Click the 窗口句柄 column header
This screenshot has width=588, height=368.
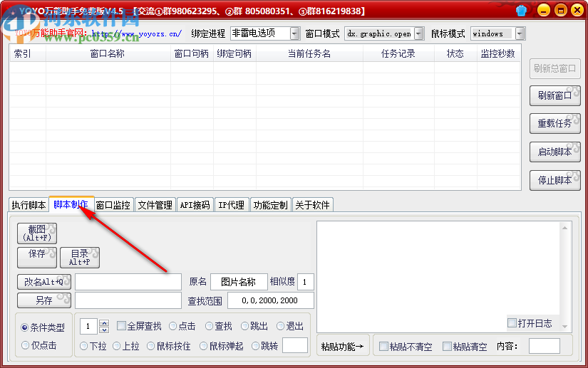(x=192, y=54)
